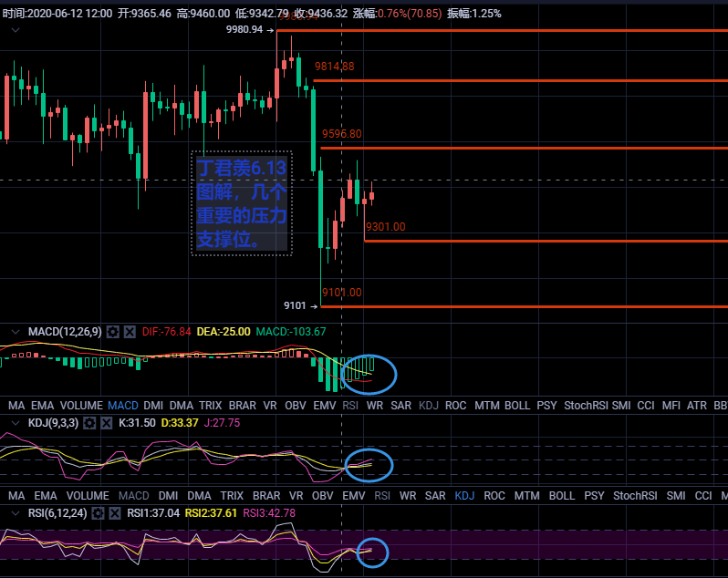Image resolution: width=728 pixels, height=578 pixels.
Task: Click the 9596.80 price level label
Action: [342, 134]
